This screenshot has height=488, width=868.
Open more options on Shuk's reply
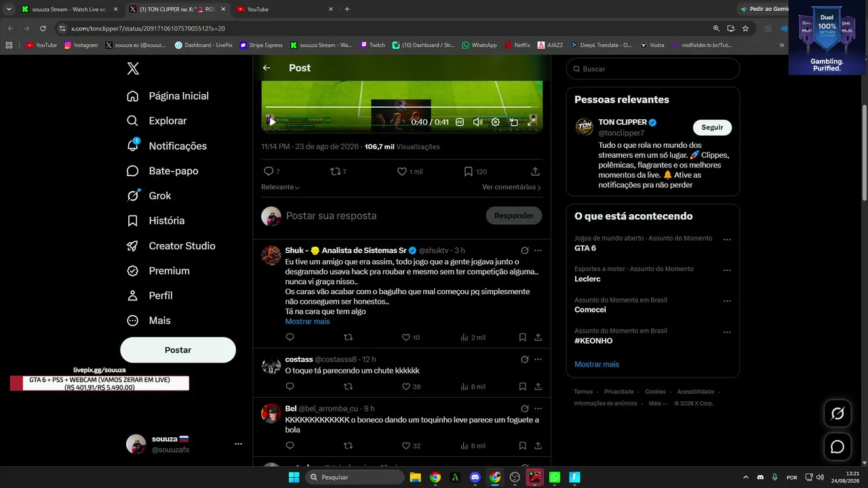538,250
